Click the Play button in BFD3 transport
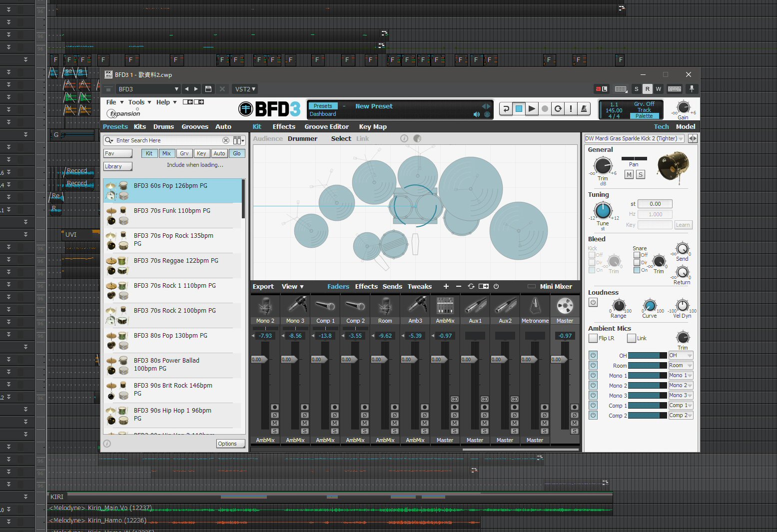777x532 pixels. point(532,108)
